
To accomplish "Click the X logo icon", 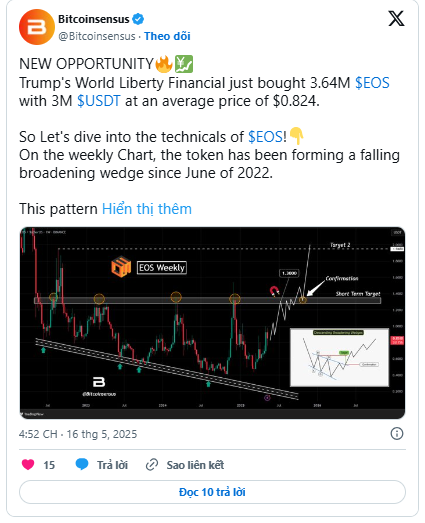I will pos(396,18).
